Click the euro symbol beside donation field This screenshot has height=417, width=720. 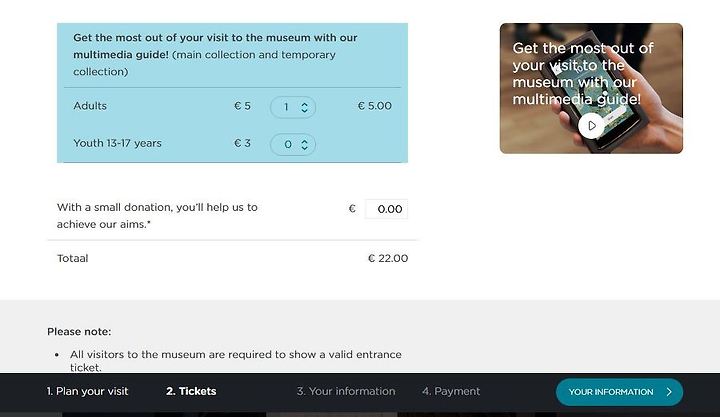(352, 208)
